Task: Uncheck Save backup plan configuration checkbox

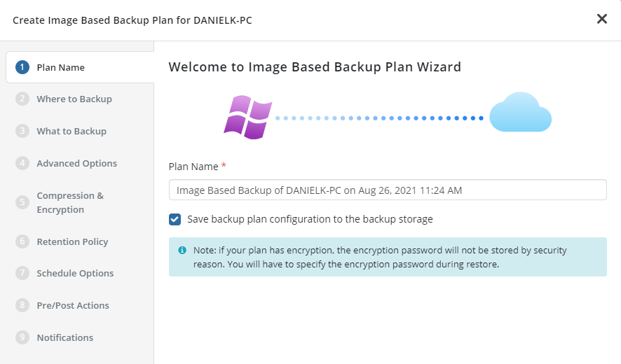Action: click(x=175, y=219)
